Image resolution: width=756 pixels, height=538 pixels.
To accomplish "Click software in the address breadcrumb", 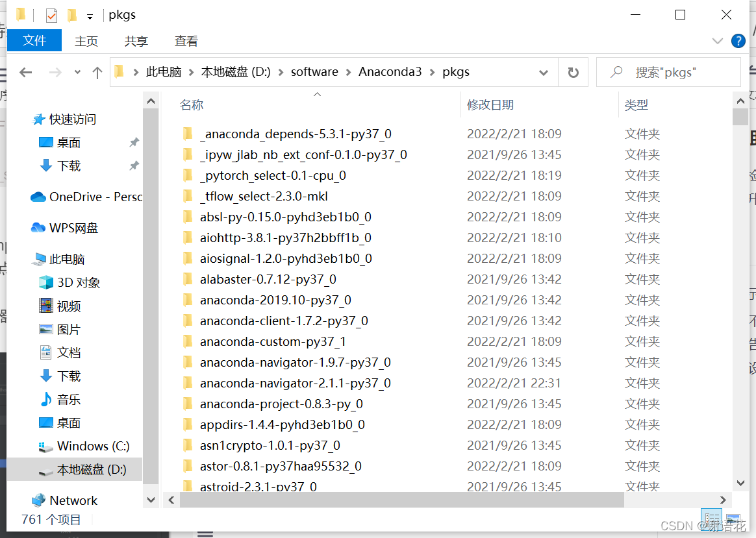I will pos(314,72).
